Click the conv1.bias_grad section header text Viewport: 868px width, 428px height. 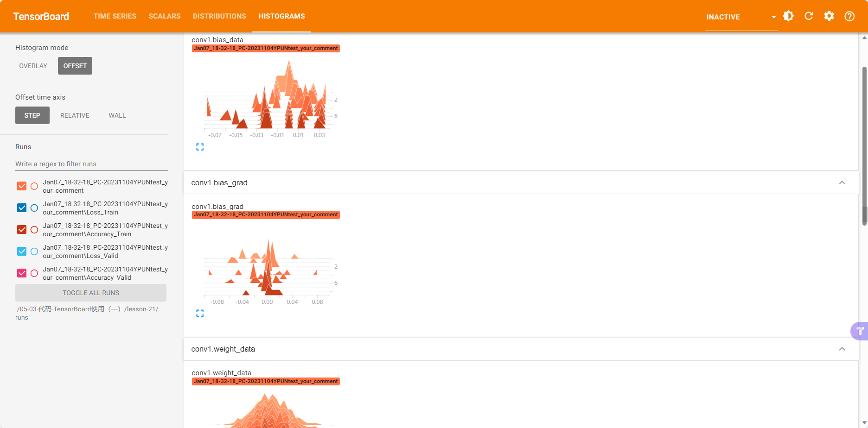[x=219, y=183]
